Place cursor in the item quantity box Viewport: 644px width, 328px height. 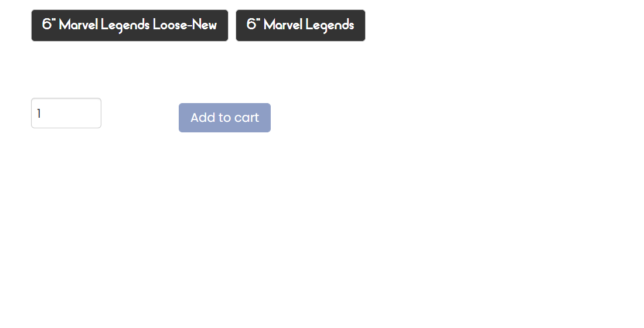coord(66,113)
